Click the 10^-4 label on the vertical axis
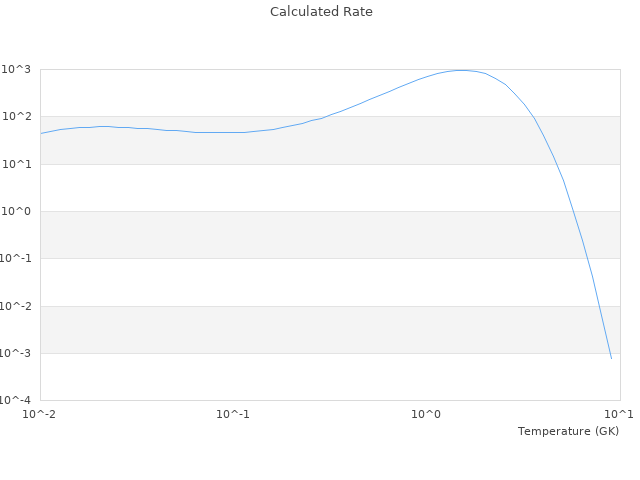The image size is (640, 480). click(x=15, y=401)
